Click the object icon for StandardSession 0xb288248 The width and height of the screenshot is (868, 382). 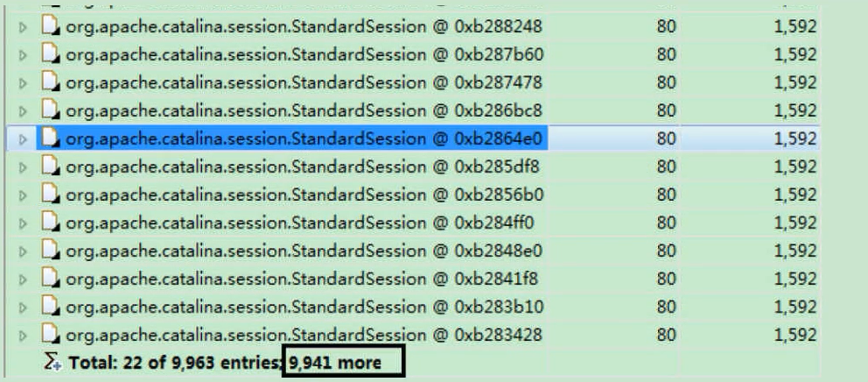pos(51,26)
